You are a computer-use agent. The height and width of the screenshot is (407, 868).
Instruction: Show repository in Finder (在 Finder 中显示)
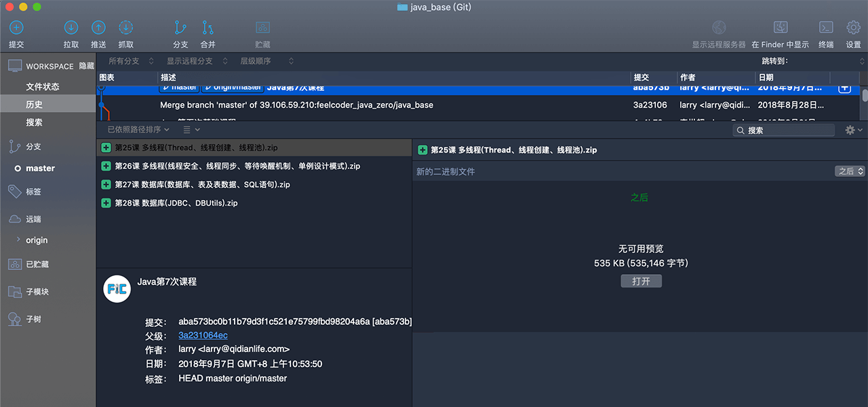pos(780,28)
